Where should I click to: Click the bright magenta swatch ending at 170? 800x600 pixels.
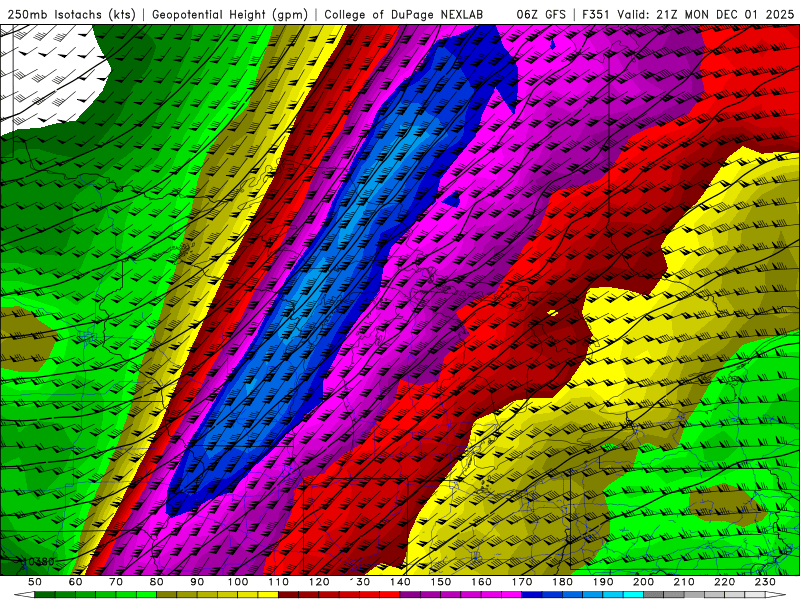pos(511,594)
